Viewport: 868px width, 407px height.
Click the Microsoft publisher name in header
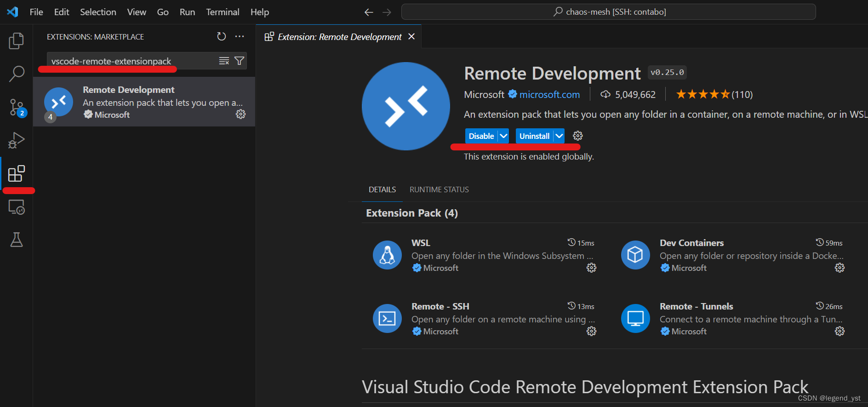pos(484,95)
